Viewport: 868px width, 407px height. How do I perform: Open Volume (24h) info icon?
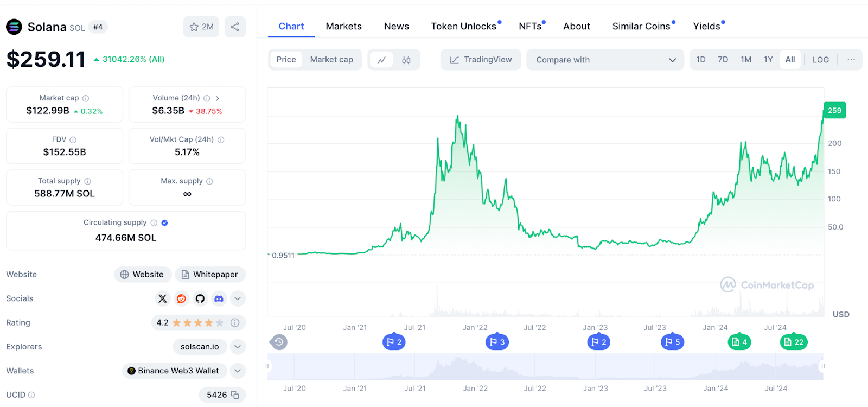click(207, 98)
